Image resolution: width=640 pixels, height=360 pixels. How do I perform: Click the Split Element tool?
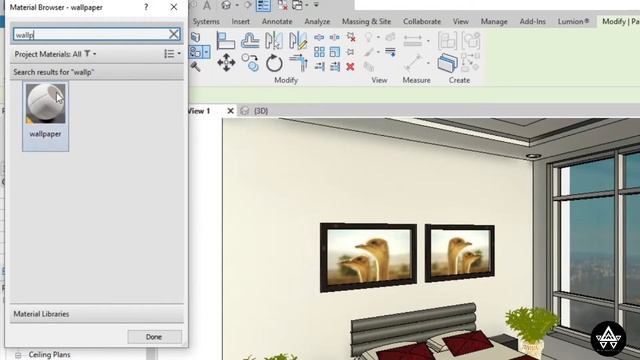[x=319, y=38]
